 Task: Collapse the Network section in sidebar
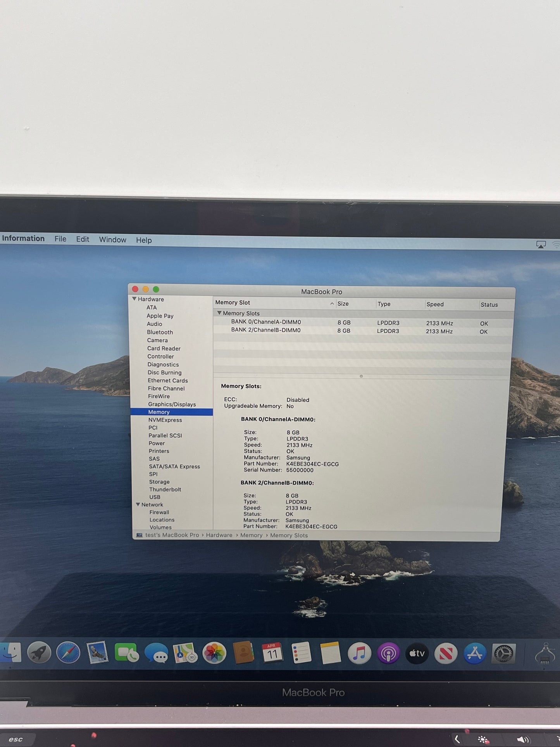(x=138, y=504)
